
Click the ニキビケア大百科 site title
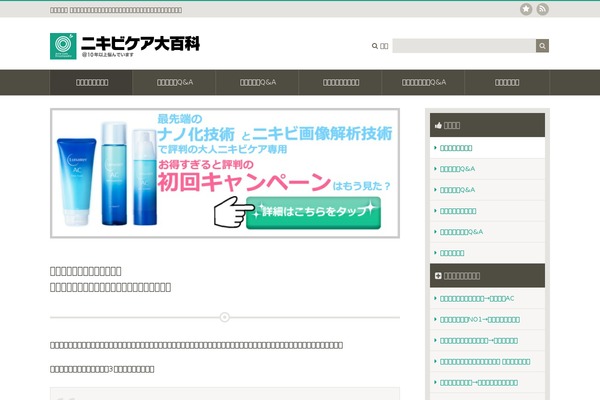140,43
